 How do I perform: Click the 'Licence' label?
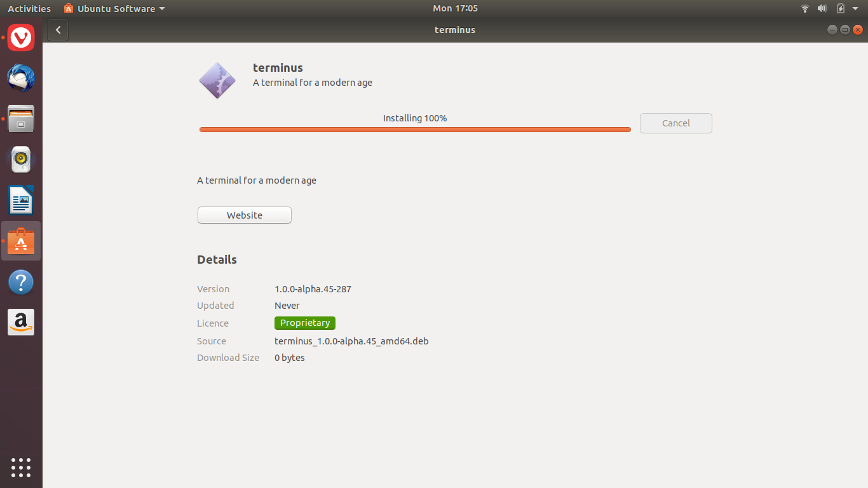[213, 323]
